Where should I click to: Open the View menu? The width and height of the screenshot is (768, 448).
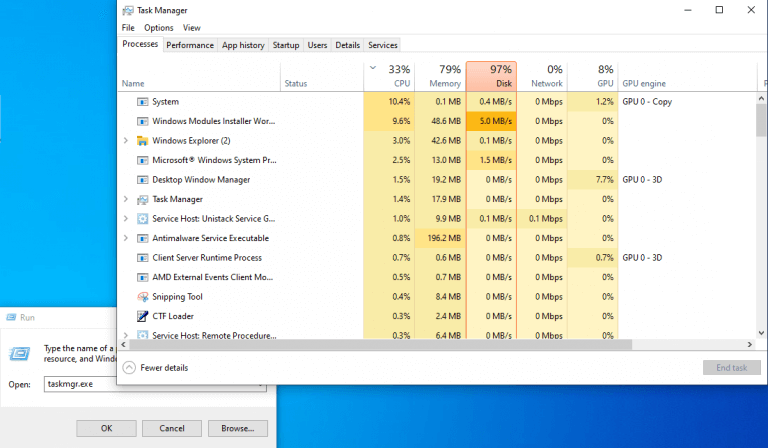point(192,28)
